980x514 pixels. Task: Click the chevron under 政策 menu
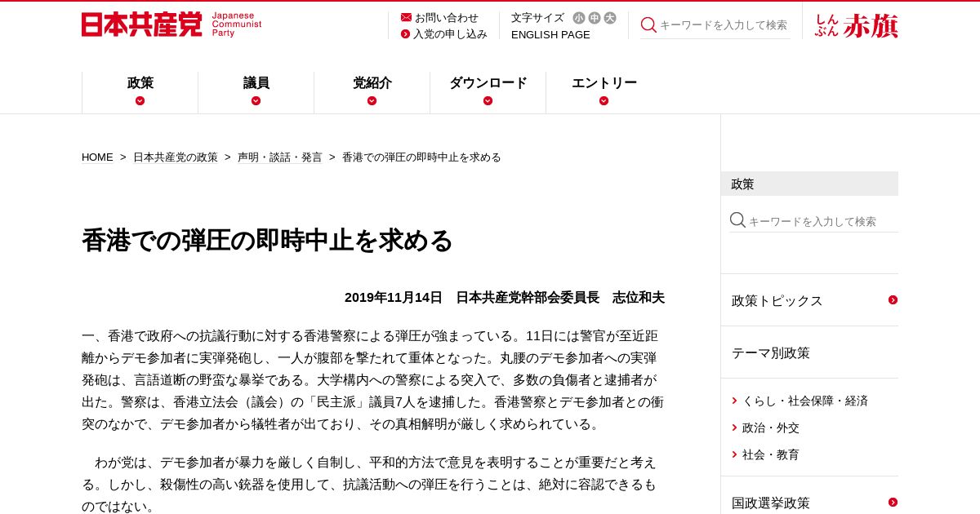coord(140,101)
